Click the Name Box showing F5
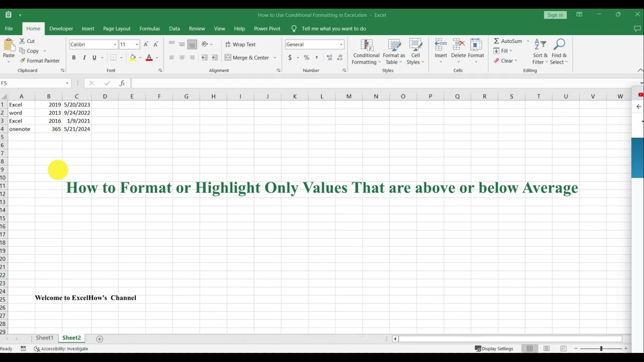The image size is (644, 362). (35, 83)
